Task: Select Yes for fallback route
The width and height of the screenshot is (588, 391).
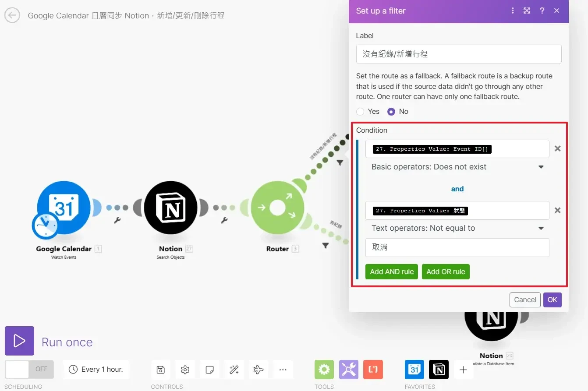Action: pyautogui.click(x=361, y=111)
